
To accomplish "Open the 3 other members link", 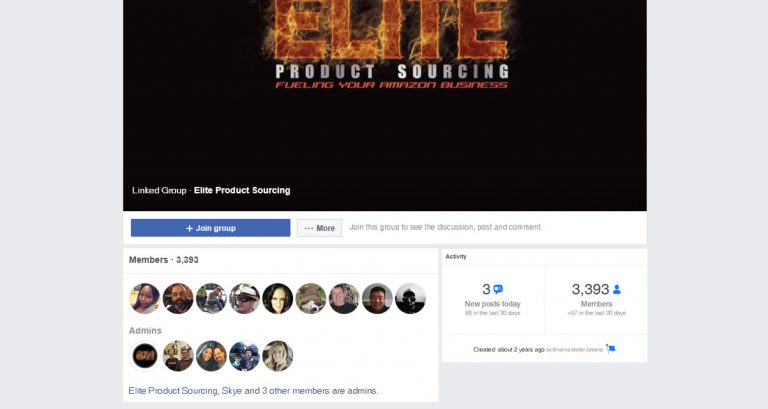I will pyautogui.click(x=295, y=391).
